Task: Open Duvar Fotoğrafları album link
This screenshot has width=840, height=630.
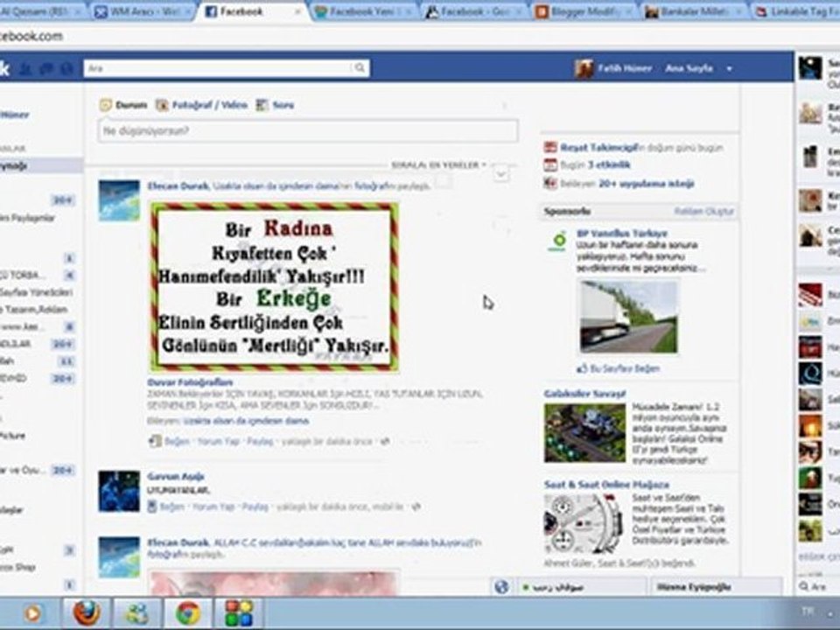Action: [190, 382]
